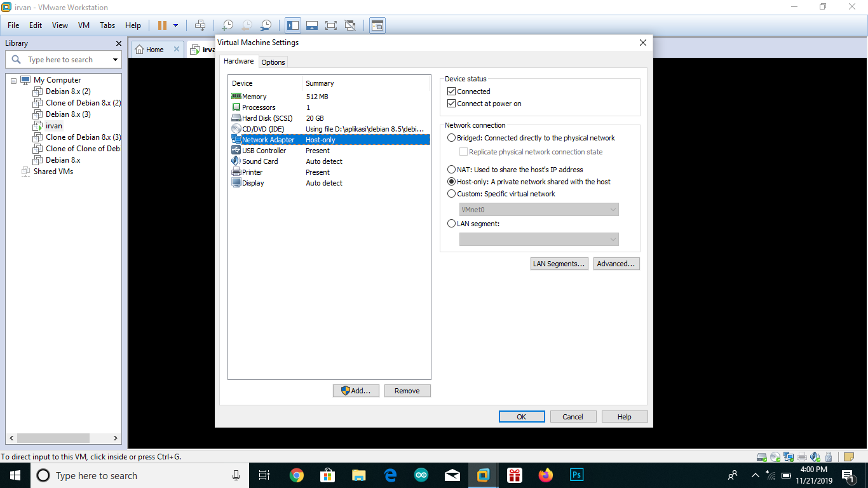The image size is (868, 488).
Task: Switch to the Options tab
Action: 273,62
